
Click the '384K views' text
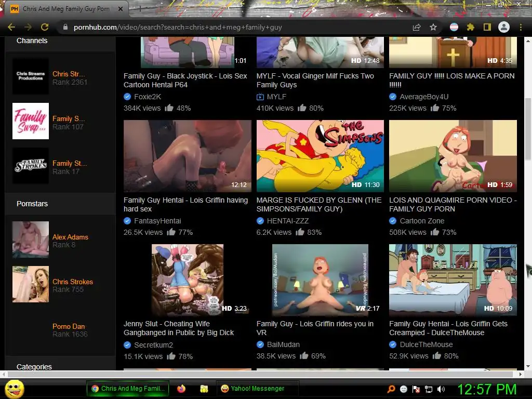pos(142,108)
